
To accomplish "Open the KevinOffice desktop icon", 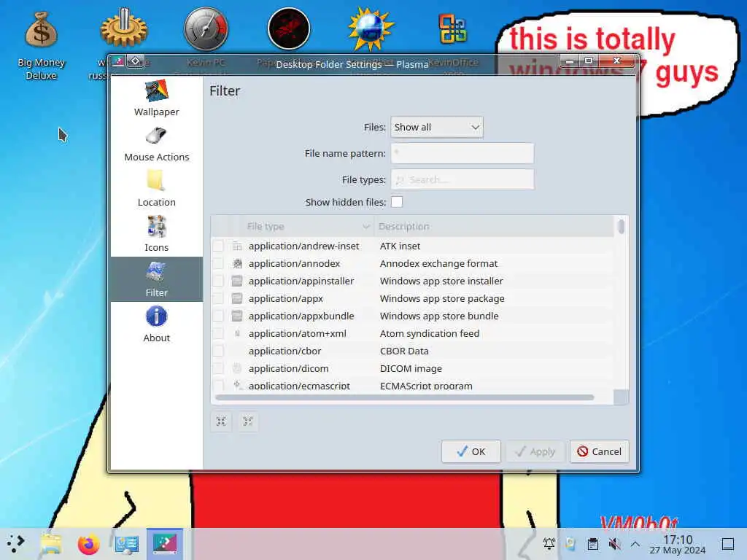I will [x=453, y=28].
